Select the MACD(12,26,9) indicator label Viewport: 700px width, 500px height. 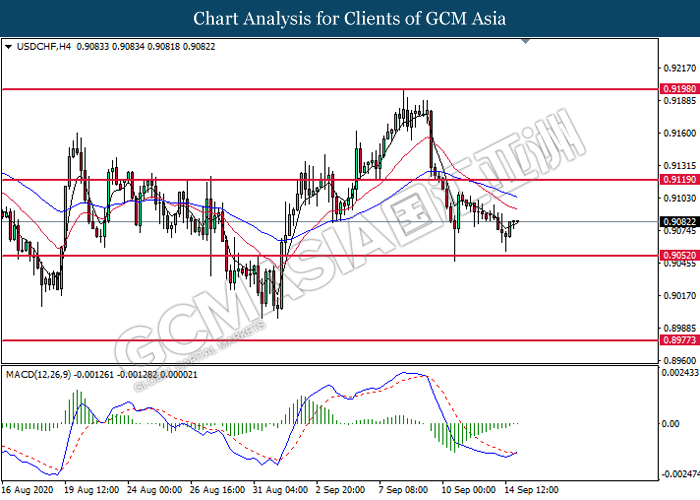click(38, 375)
